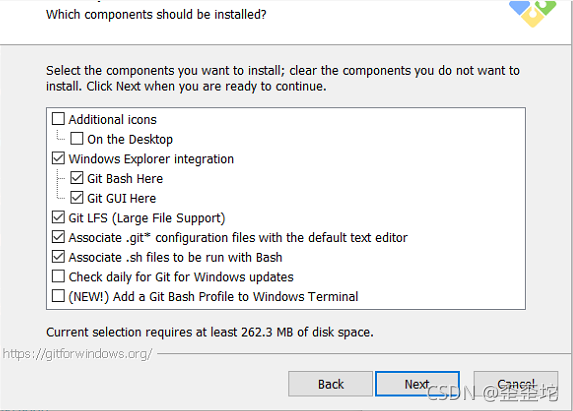573x411 pixels.
Task: Disable the Git Bash Here option
Action: click(77, 178)
